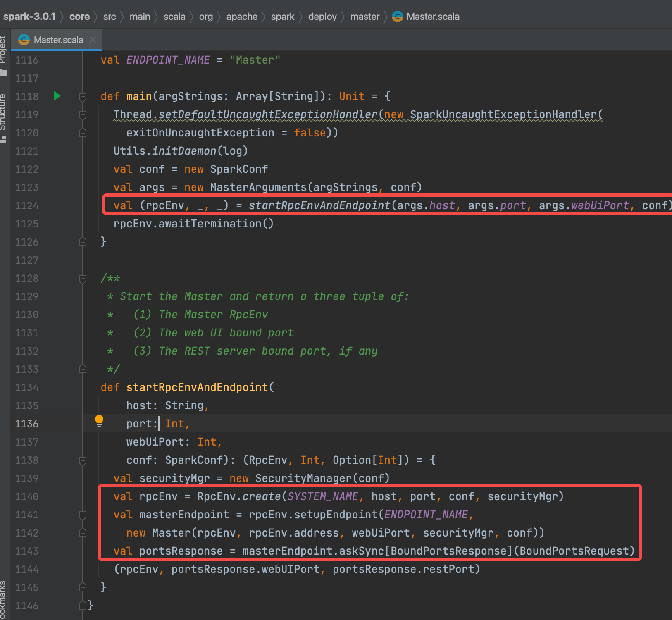Image resolution: width=672 pixels, height=620 pixels.
Task: Click fold end marker at line 1133
Action: (83, 369)
